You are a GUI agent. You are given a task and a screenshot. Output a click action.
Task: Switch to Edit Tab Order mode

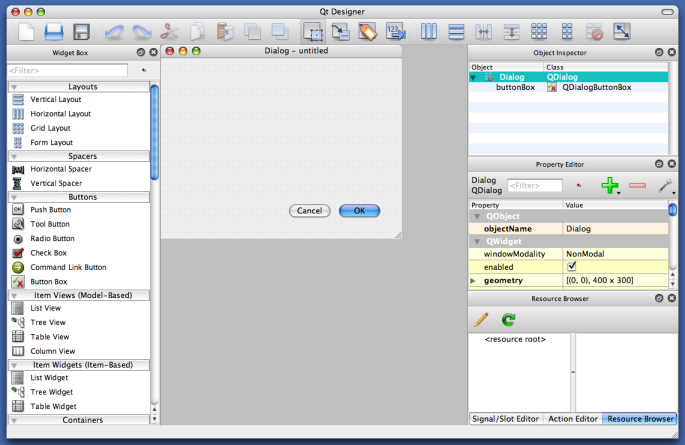396,32
